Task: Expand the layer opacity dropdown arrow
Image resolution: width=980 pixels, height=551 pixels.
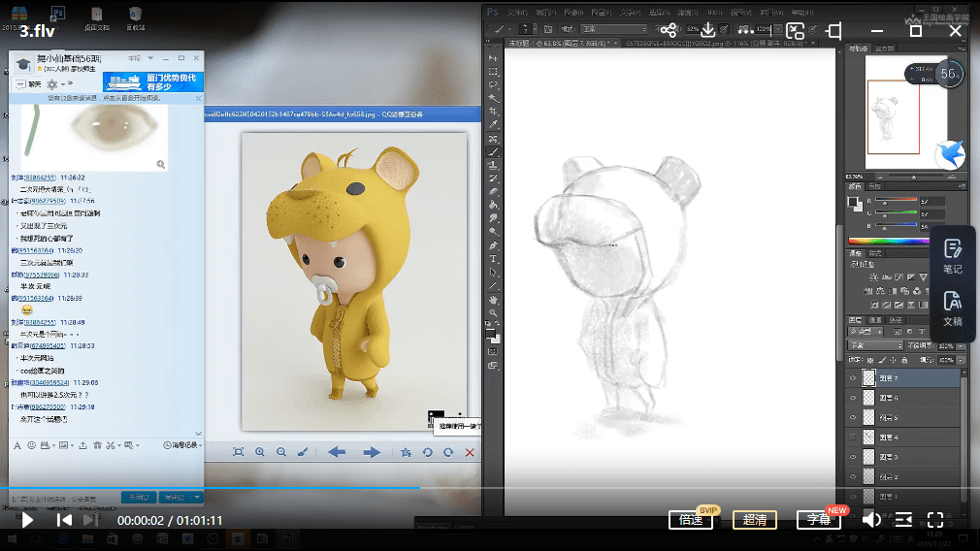Action: (x=960, y=346)
